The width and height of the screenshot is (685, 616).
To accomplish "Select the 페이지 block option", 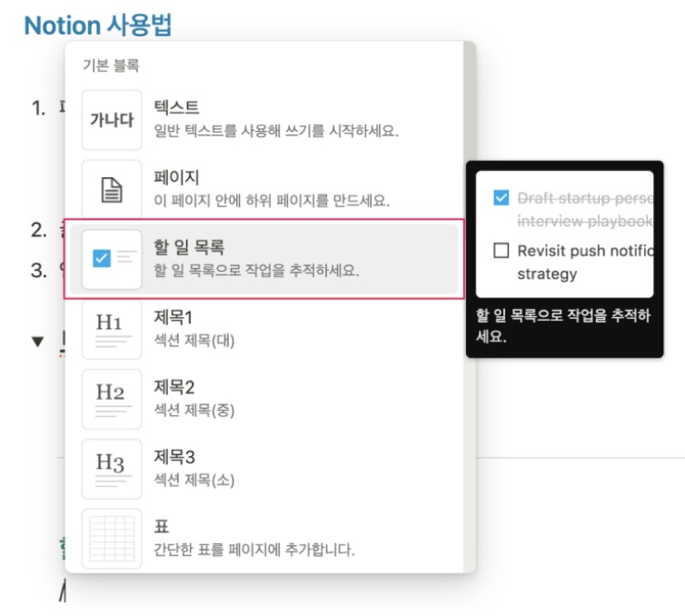I will pos(263,190).
